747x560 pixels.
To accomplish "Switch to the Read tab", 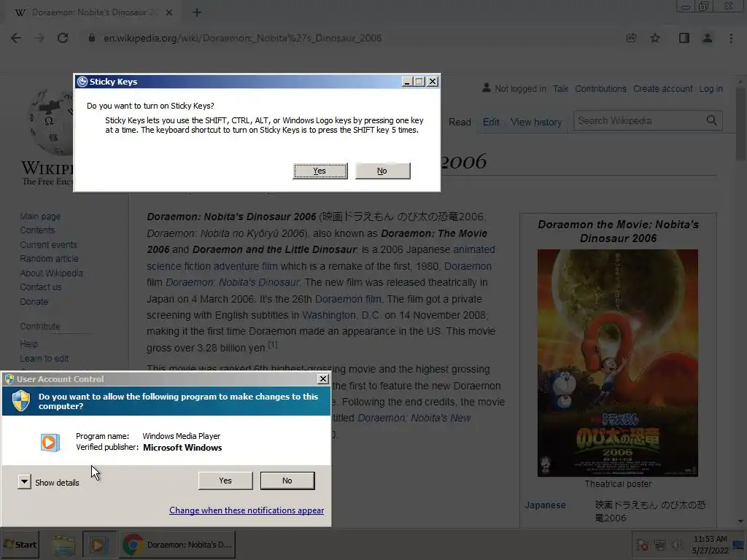I will pyautogui.click(x=460, y=122).
